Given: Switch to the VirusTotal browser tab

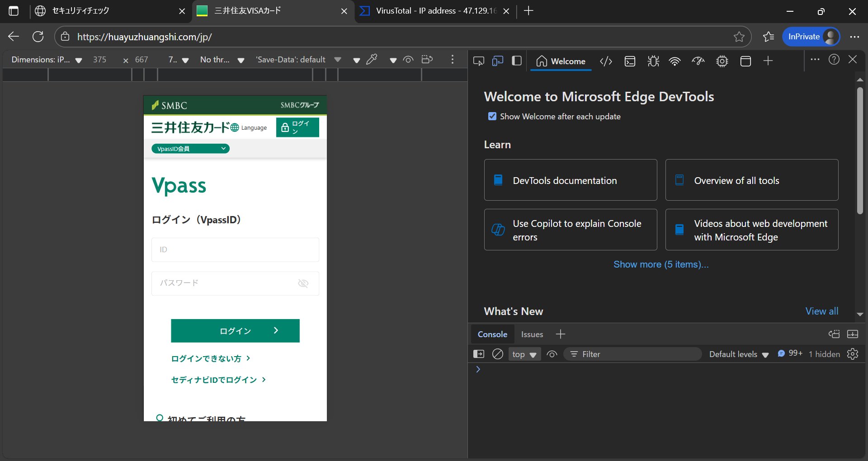Looking at the screenshot, I should (434, 11).
